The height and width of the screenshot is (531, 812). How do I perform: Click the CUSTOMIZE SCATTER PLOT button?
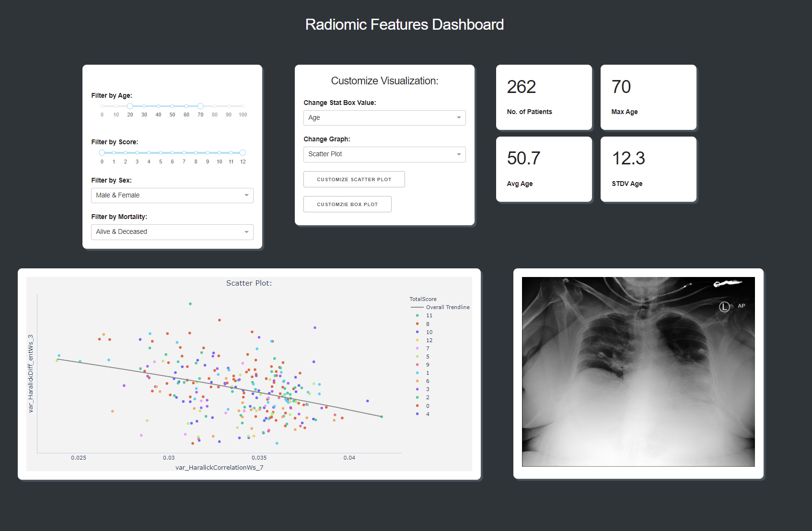[354, 179]
